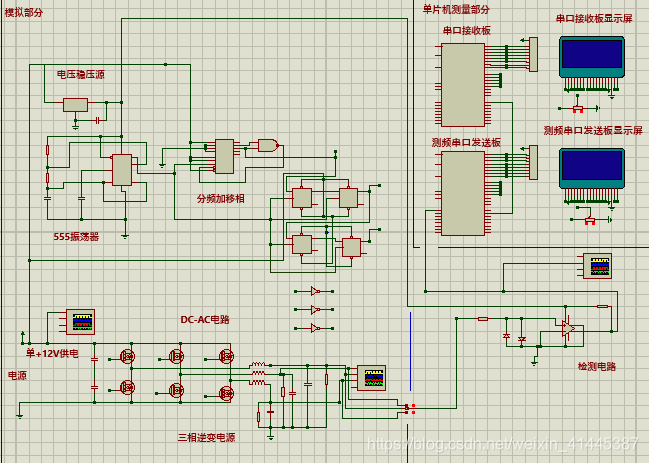Screen dimensions: 649x463
Task: Select the top-right MOSFET of the inverter bridge
Action: point(226,356)
